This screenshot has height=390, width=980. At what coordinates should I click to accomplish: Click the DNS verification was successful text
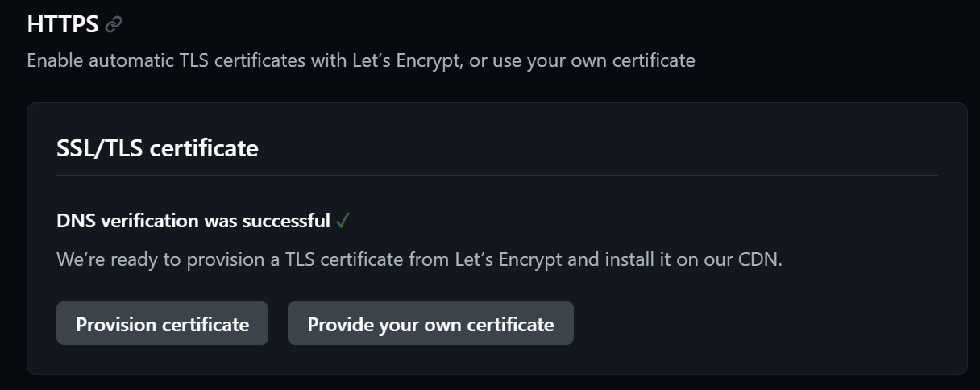click(x=193, y=221)
